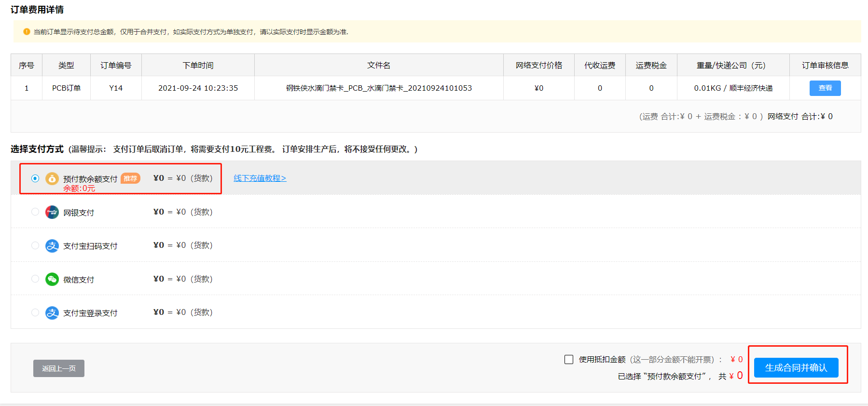Screen dimensions: 868x406
Task: Click the 微信支付 label
Action: 79,280
